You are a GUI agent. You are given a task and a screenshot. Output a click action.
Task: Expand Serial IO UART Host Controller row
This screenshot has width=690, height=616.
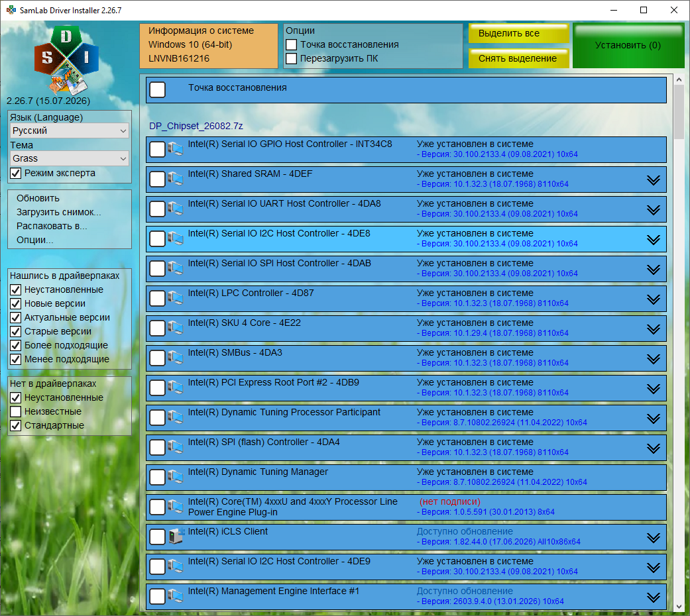coord(654,210)
